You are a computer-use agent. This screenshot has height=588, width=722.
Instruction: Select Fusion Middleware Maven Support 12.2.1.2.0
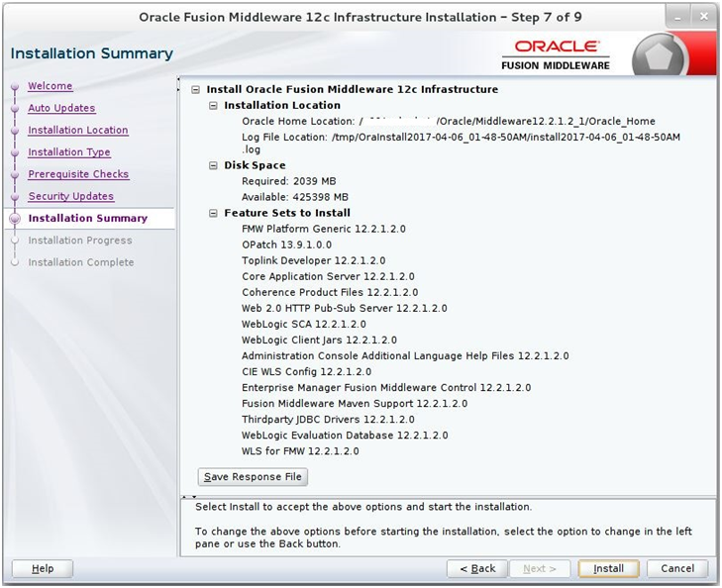(355, 404)
